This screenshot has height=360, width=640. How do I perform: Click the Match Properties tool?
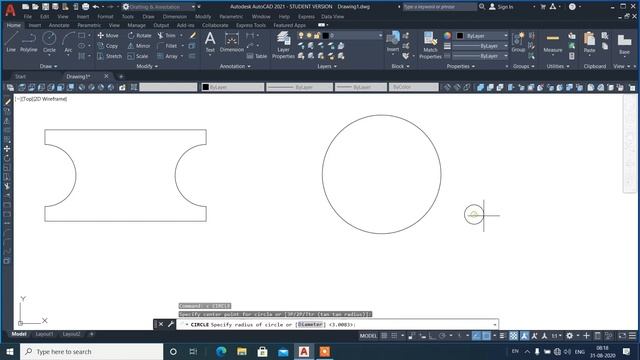[x=430, y=45]
